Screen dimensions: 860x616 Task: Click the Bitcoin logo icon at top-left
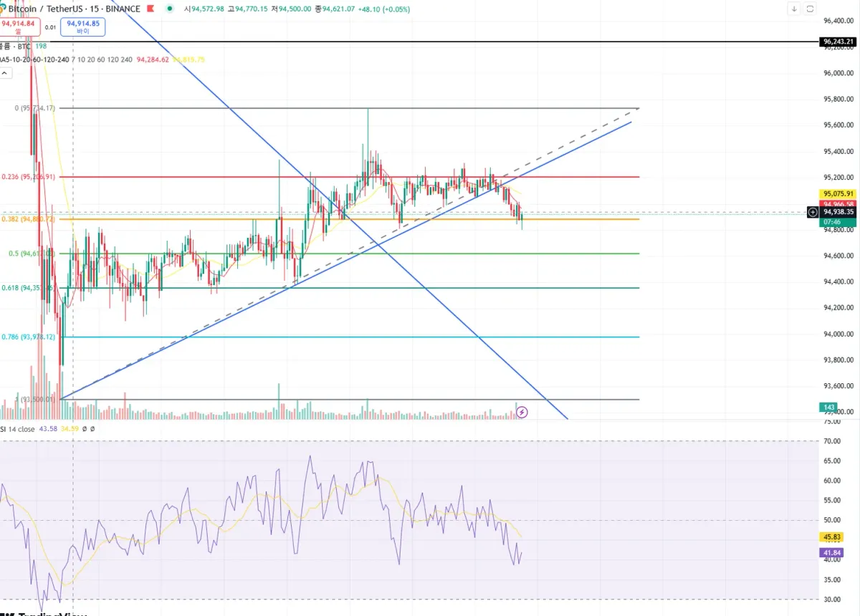(1, 9)
